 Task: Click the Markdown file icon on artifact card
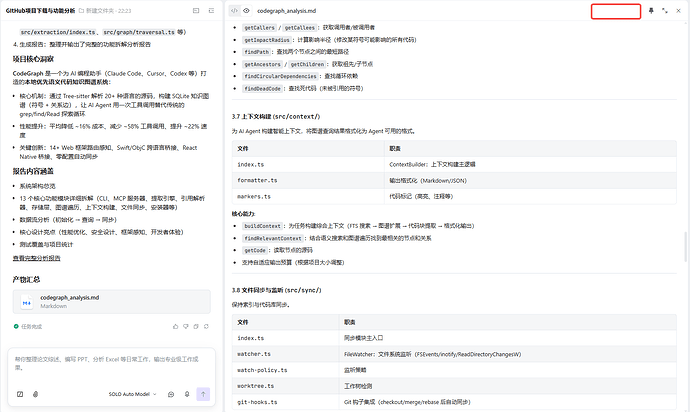[x=27, y=302]
